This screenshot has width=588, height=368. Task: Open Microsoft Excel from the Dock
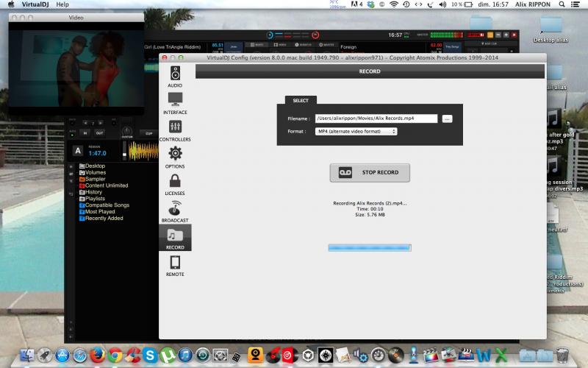pyautogui.click(x=501, y=355)
